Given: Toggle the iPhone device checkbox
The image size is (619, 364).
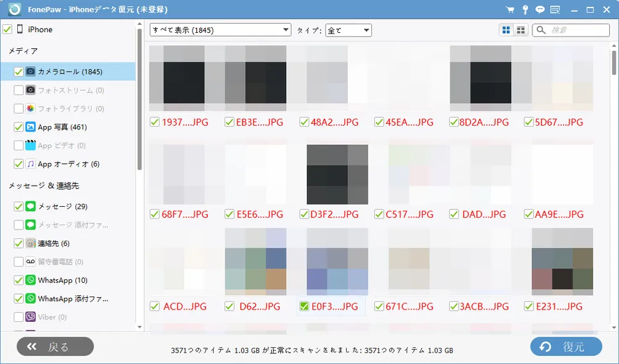Looking at the screenshot, I should [x=7, y=29].
